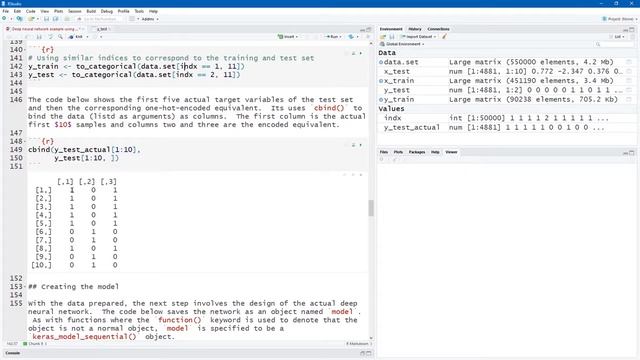Run chunk at line 148 with play icon
Screen dimensions: 640x360
tap(361, 145)
